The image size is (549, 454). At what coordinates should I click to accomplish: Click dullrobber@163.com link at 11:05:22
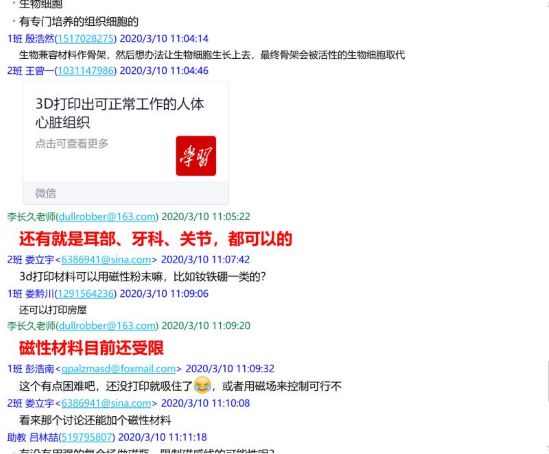click(x=107, y=216)
